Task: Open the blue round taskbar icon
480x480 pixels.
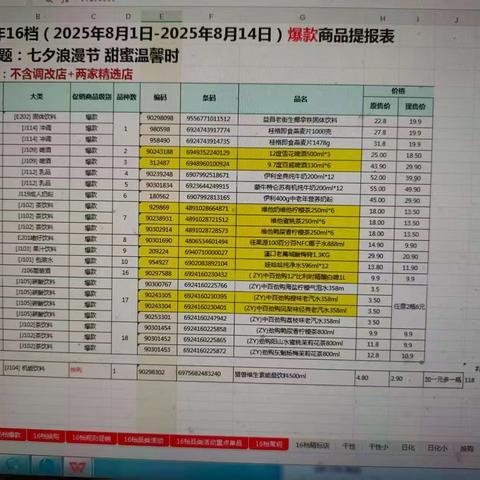Action: 46,466
